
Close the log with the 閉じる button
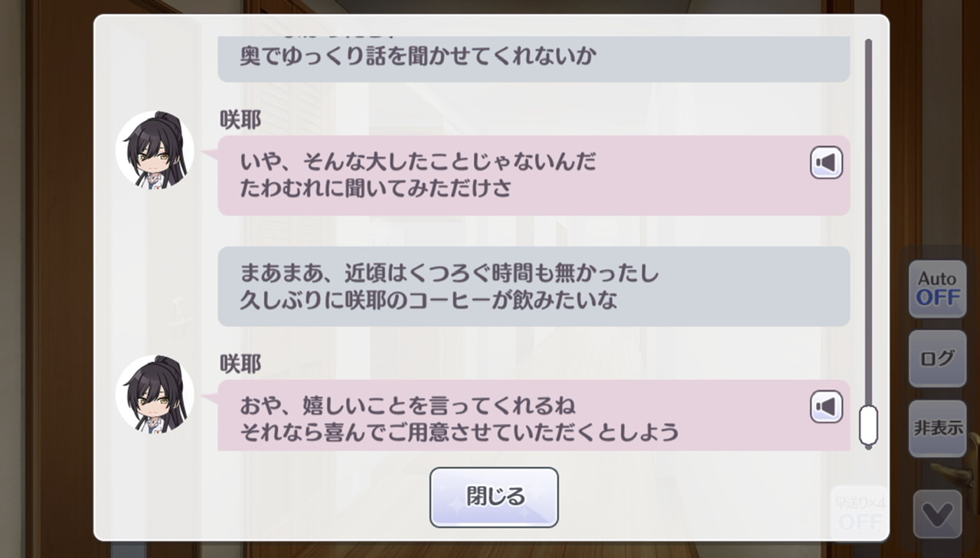[494, 497]
